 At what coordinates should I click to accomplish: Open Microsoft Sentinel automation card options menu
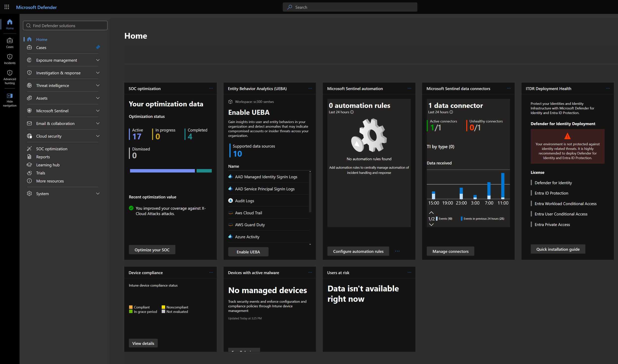[x=410, y=88]
